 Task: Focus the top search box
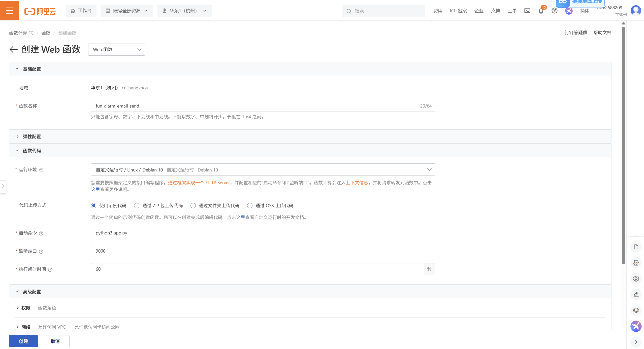(x=383, y=11)
